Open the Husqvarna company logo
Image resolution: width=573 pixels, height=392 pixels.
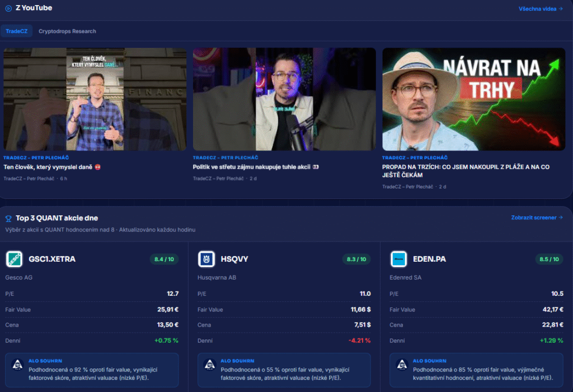[206, 259]
